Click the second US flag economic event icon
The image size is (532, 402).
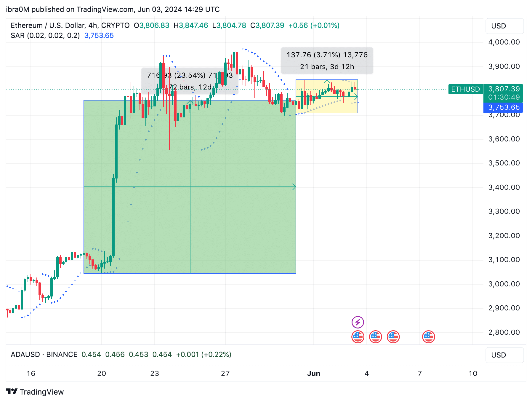click(x=375, y=337)
